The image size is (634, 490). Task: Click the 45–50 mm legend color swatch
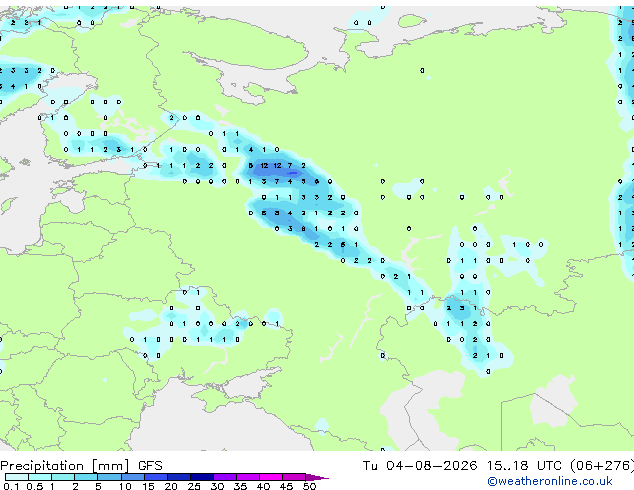point(294,477)
